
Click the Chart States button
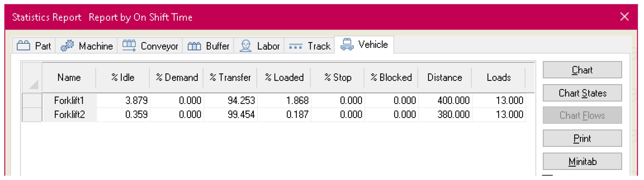point(582,93)
